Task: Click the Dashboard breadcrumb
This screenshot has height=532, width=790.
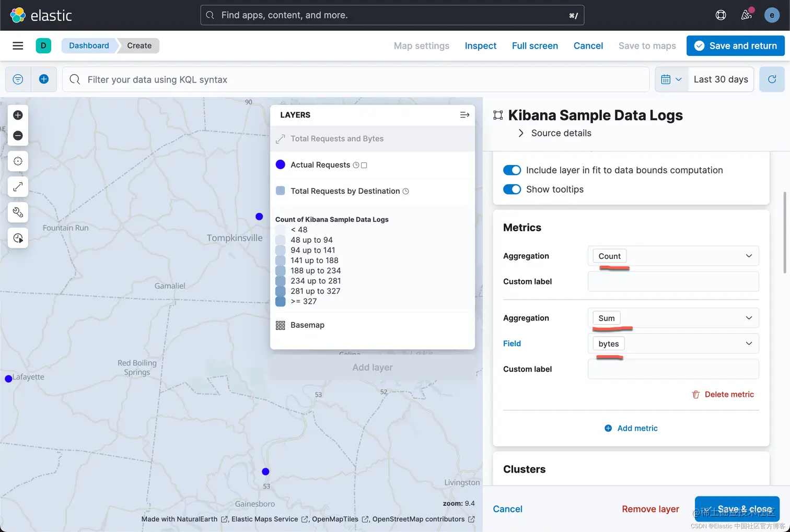Action: pyautogui.click(x=89, y=45)
